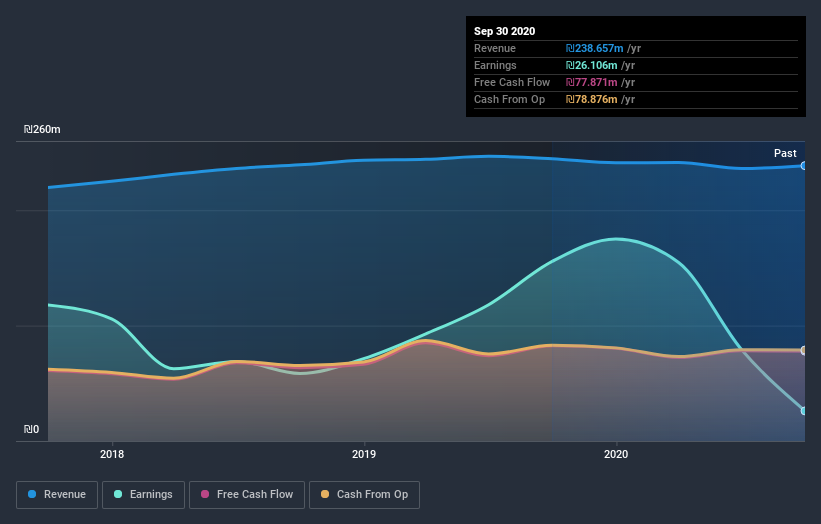Click the Earnings row label in the tooltip

pos(495,65)
